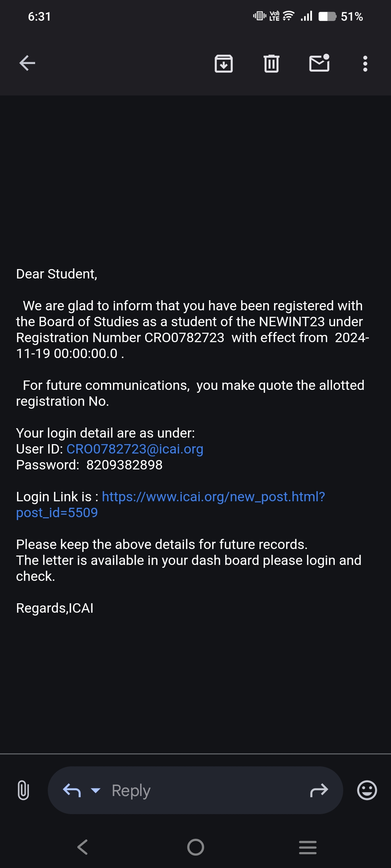Open the emoji reaction picker

coord(367,790)
